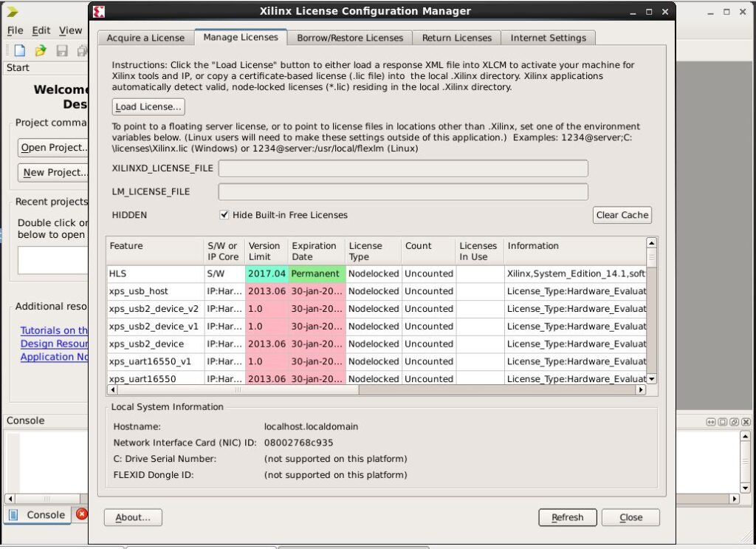Click inside the LM_LICENSE_FILE input field

click(x=402, y=191)
